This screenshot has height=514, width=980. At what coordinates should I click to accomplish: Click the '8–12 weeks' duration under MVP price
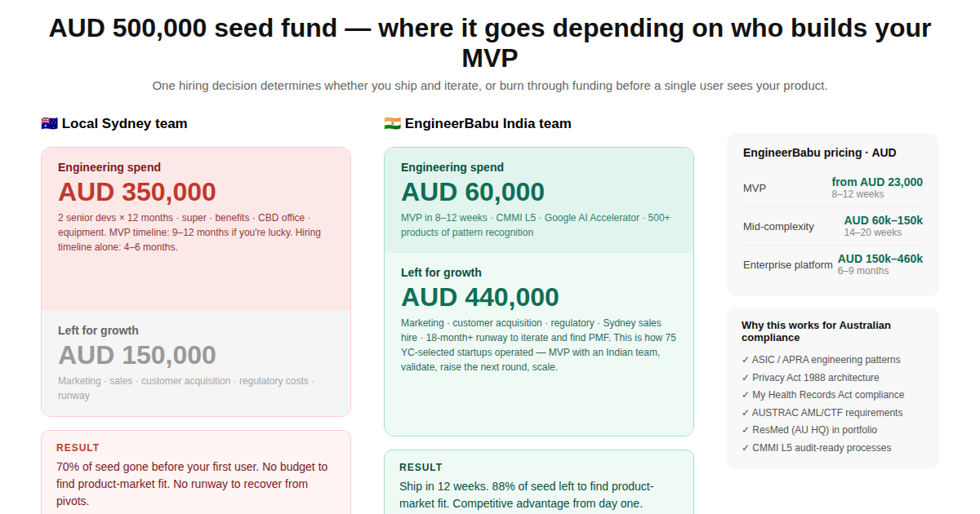coord(857,194)
